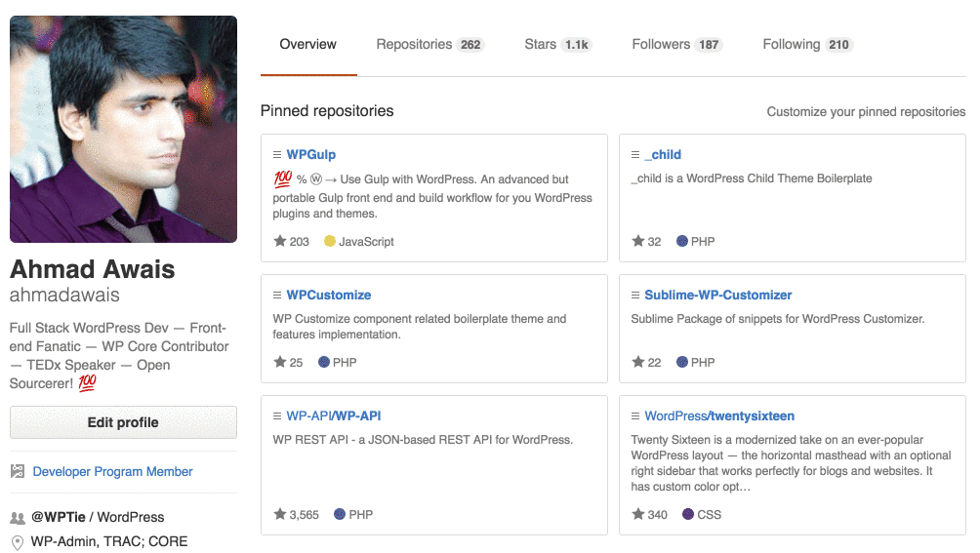
Task: Click the star icon beside 25 on WPCustomize
Action: coord(280,362)
